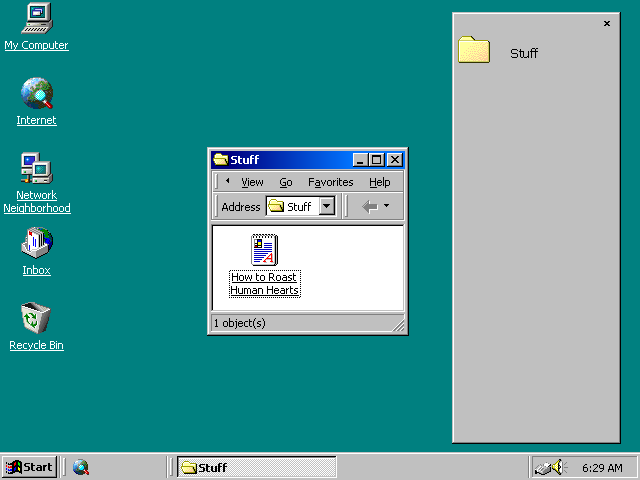This screenshot has height=480, width=640.
Task: Open the Help menu
Action: click(x=380, y=182)
